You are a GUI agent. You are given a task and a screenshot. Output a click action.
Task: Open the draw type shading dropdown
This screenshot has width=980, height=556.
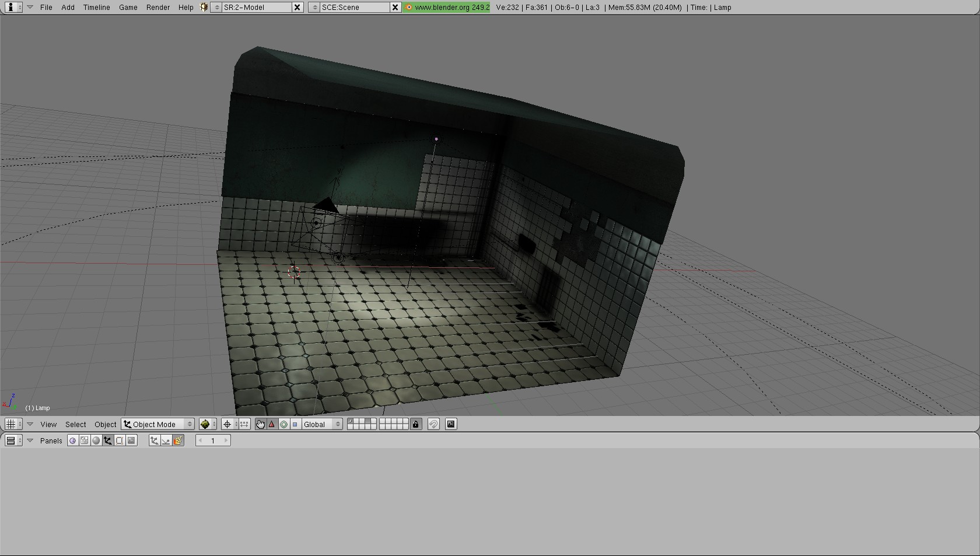pyautogui.click(x=207, y=424)
